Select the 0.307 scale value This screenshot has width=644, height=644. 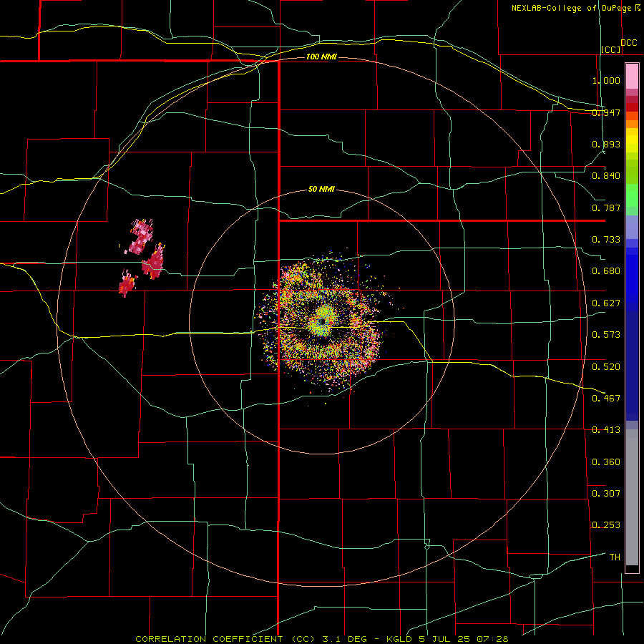pyautogui.click(x=606, y=494)
